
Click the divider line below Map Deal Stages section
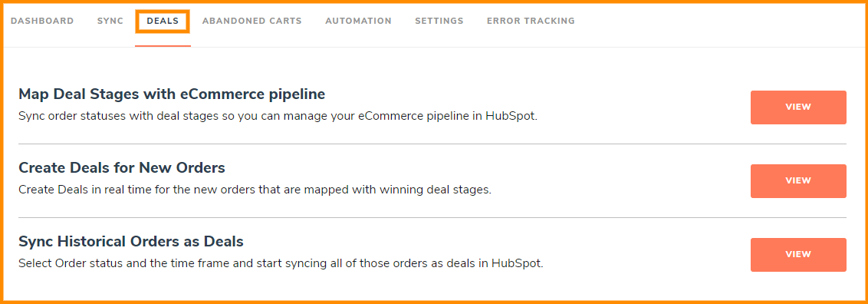[432, 144]
